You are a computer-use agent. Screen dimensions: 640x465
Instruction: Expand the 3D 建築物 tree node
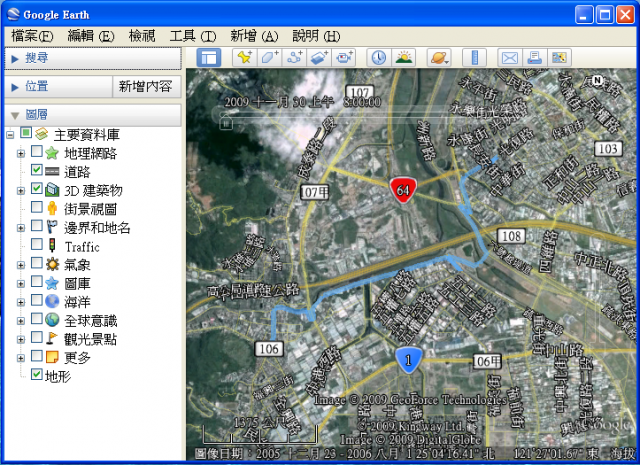21,191
